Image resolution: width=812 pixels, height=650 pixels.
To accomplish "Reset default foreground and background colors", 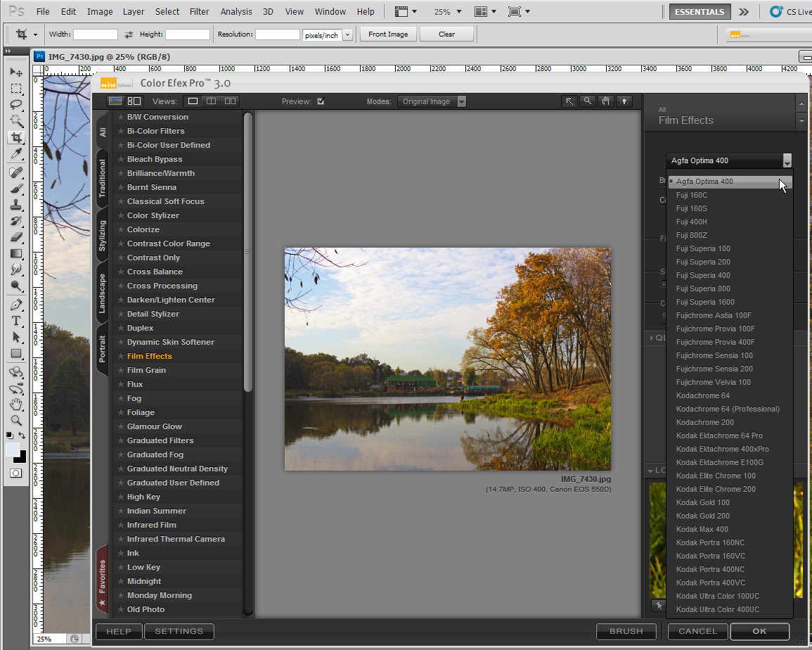I will click(10, 435).
